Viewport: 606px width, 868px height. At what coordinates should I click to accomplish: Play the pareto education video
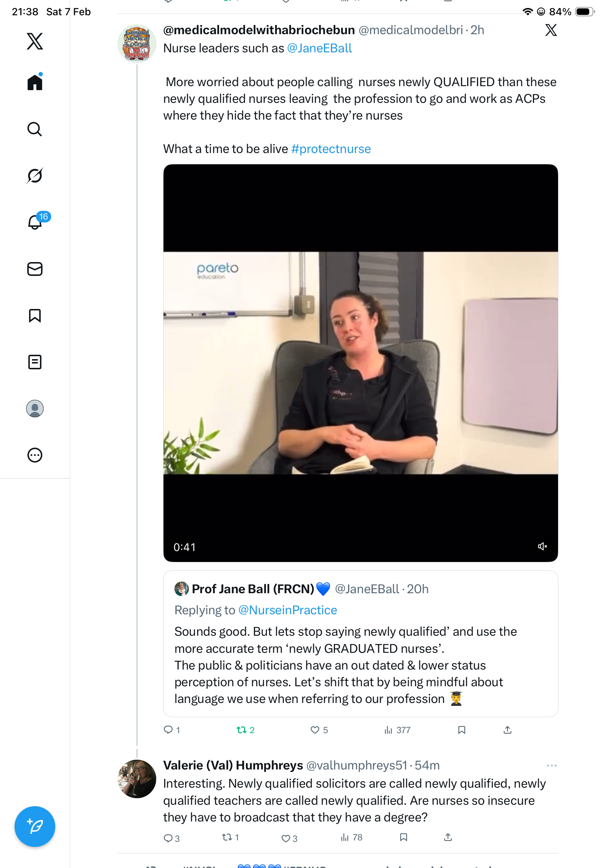tap(360, 363)
